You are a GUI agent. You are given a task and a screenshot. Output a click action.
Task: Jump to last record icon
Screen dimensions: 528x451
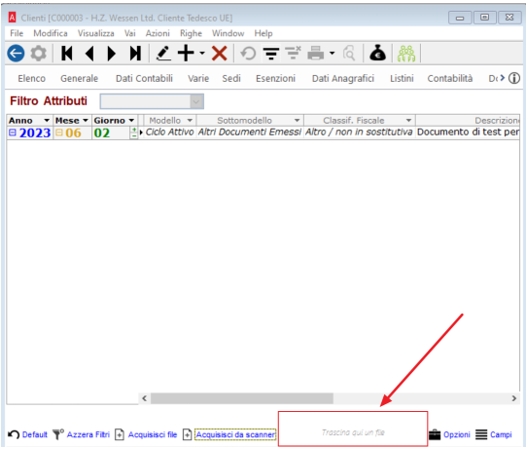[135, 53]
